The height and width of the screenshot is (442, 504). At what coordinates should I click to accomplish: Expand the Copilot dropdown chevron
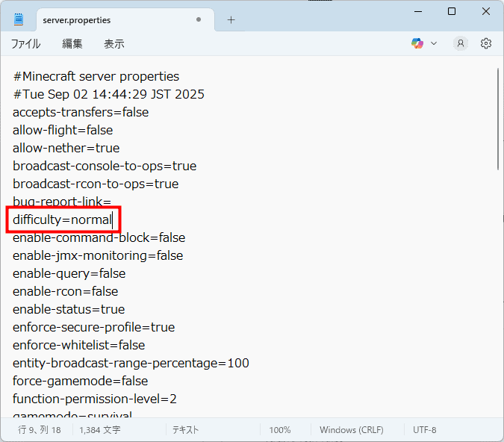click(434, 44)
